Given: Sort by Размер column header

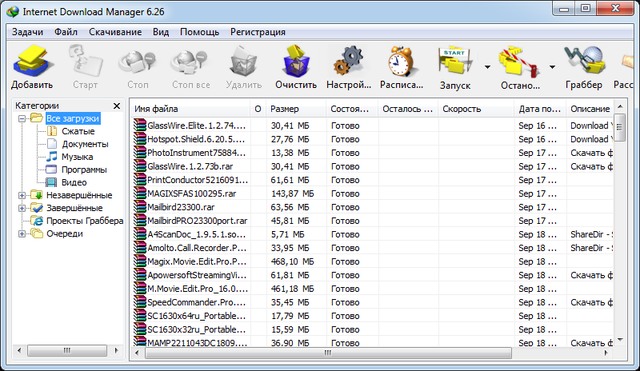Looking at the screenshot, I should (296, 109).
